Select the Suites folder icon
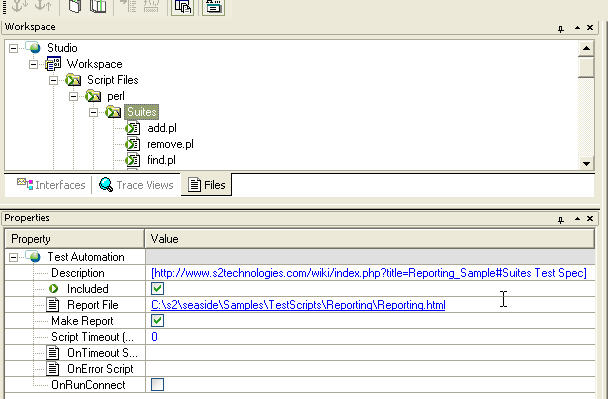The height and width of the screenshot is (399, 608). coord(113,112)
